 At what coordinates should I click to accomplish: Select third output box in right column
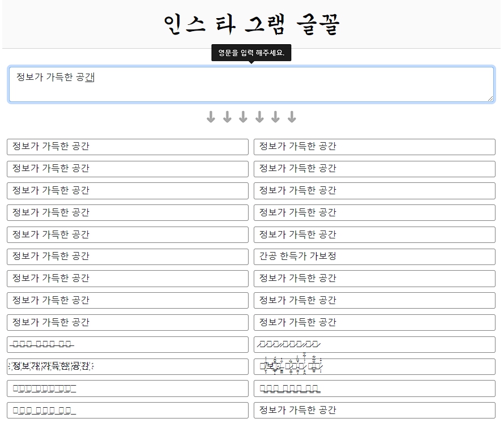pos(374,191)
